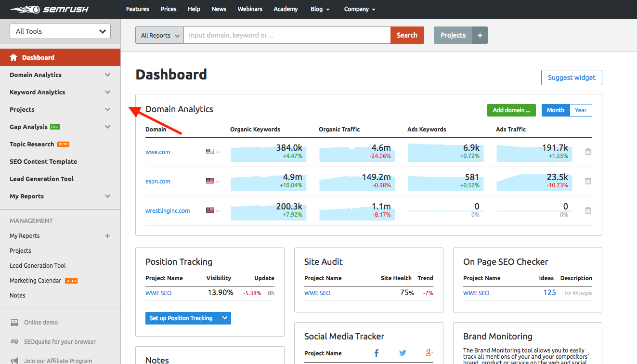Viewport: 637px width, 364px height.
Task: Click espn.com Organic Traffic 149.2m chart
Action: 357,181
